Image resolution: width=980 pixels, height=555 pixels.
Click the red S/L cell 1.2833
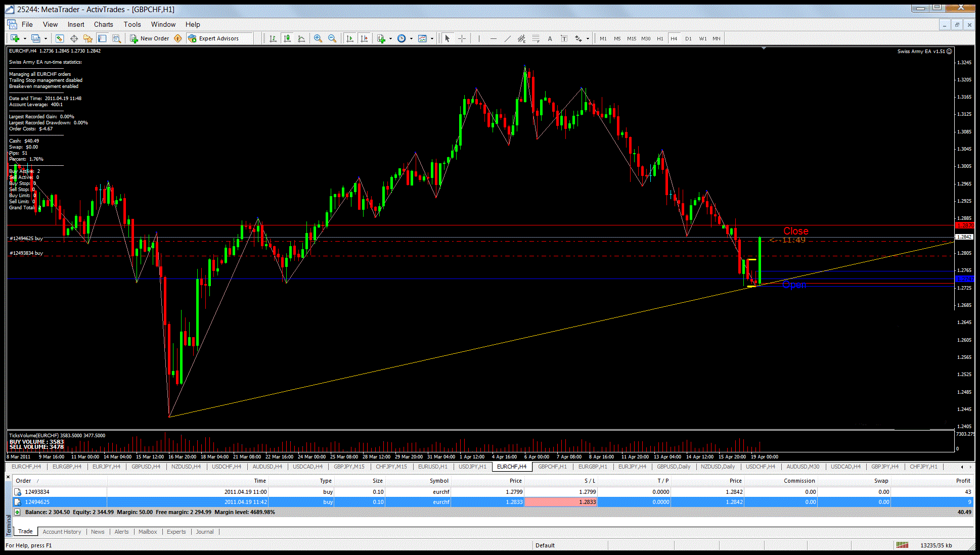[x=561, y=502]
